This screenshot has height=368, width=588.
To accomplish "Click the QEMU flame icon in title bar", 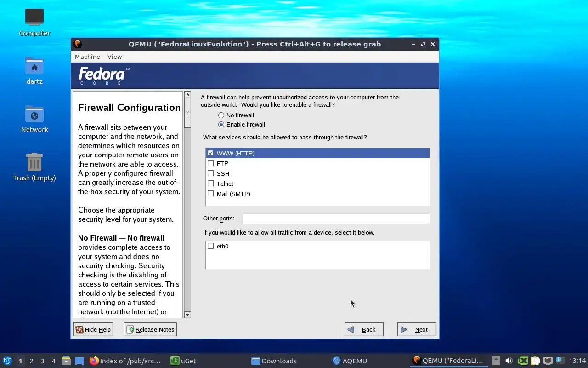I will tap(78, 44).
